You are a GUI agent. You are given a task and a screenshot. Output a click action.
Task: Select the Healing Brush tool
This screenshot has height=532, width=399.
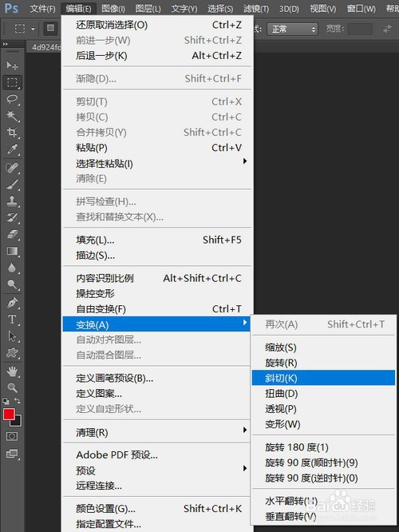[x=12, y=168]
